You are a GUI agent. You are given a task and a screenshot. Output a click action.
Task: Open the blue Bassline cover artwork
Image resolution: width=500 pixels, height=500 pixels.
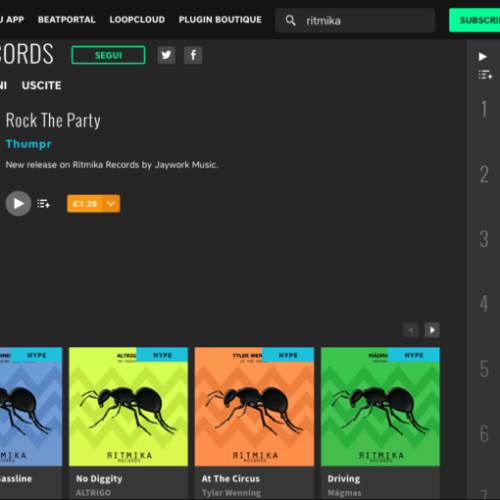(x=31, y=407)
